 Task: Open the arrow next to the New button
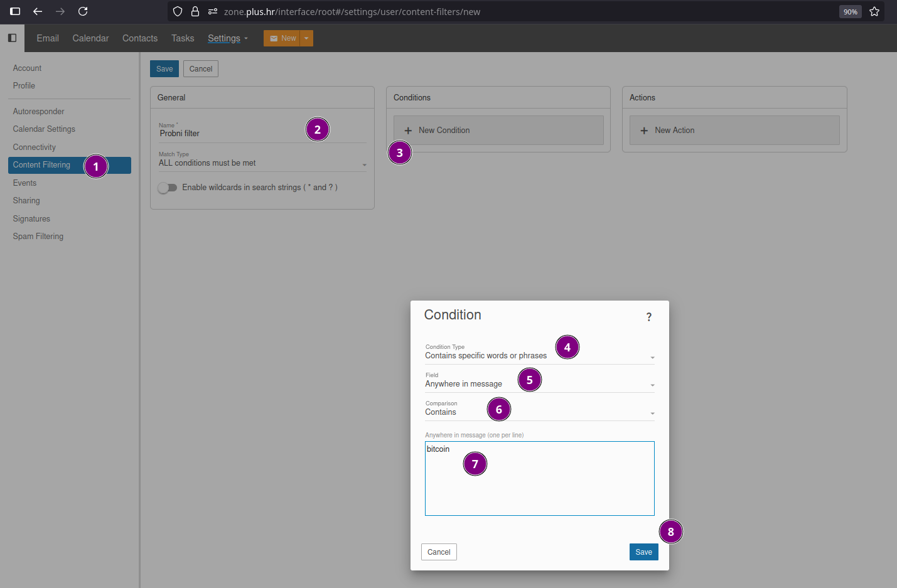pos(306,38)
